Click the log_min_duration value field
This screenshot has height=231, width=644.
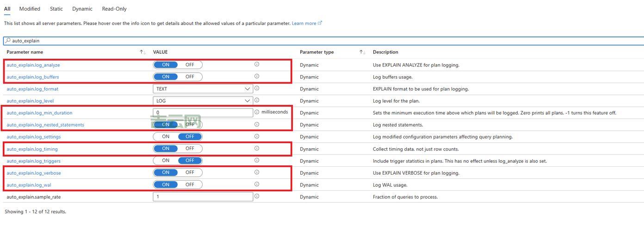click(x=203, y=113)
